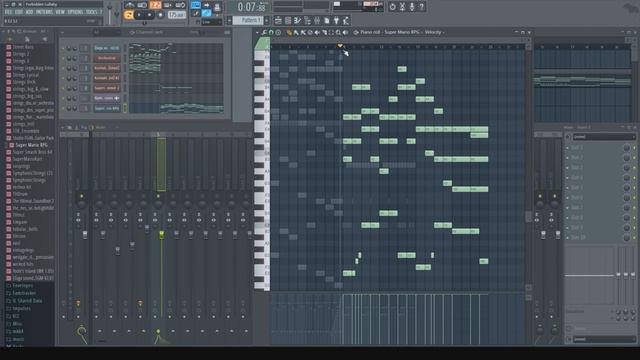The height and width of the screenshot is (360, 640).
Task: Open the FILE menu
Action: [x=8, y=12]
